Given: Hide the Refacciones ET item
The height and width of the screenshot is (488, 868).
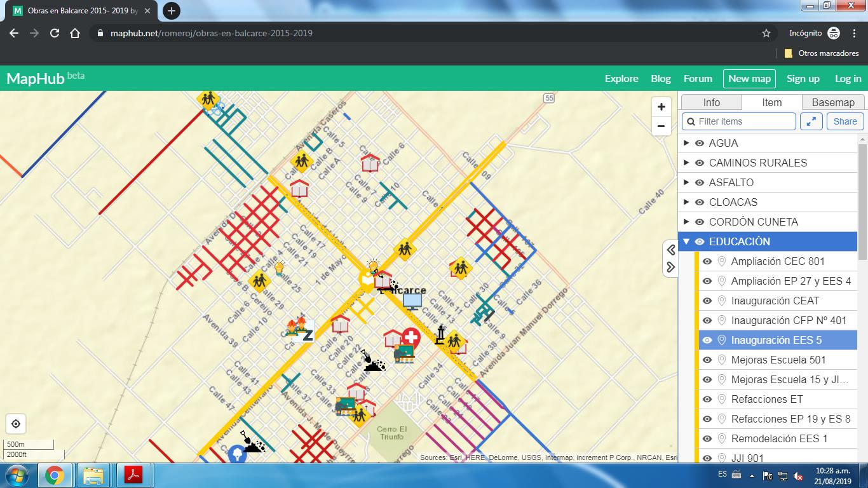Looking at the screenshot, I should point(707,399).
